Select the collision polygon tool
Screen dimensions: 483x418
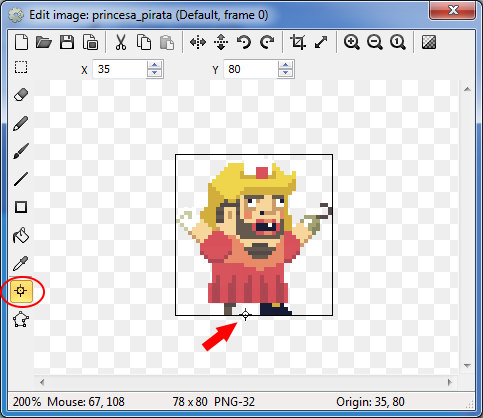(21, 319)
